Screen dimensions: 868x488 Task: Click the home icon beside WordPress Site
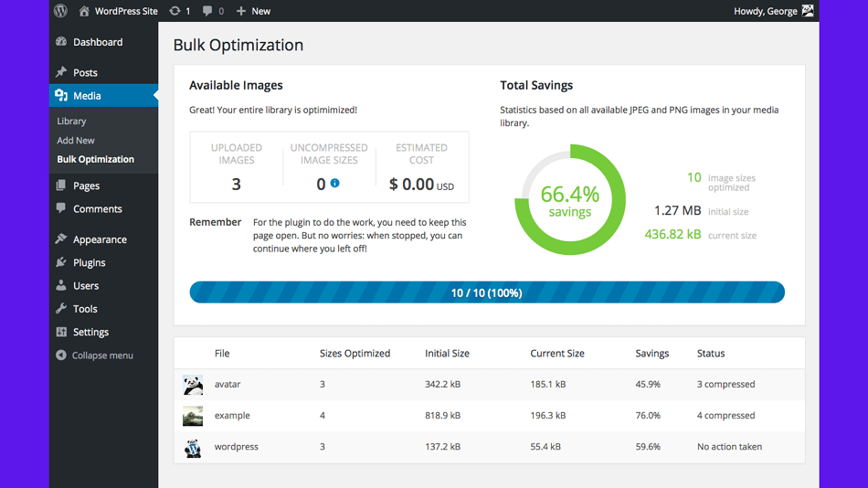click(84, 11)
